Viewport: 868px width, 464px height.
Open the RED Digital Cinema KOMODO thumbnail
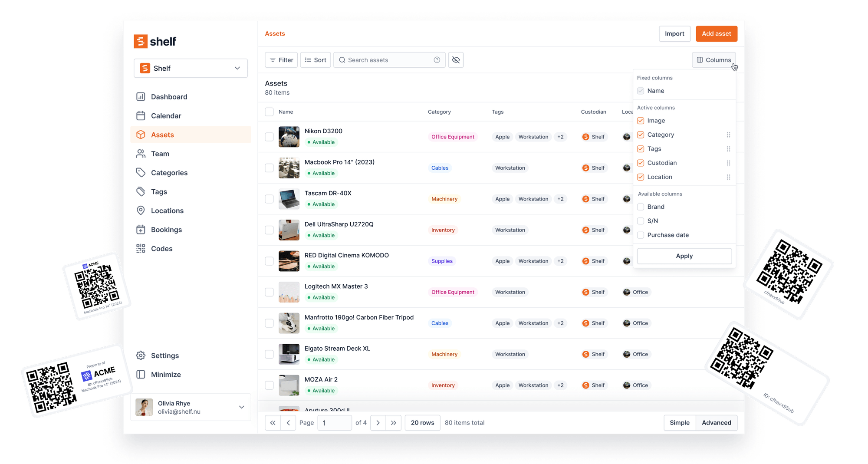pyautogui.click(x=289, y=261)
